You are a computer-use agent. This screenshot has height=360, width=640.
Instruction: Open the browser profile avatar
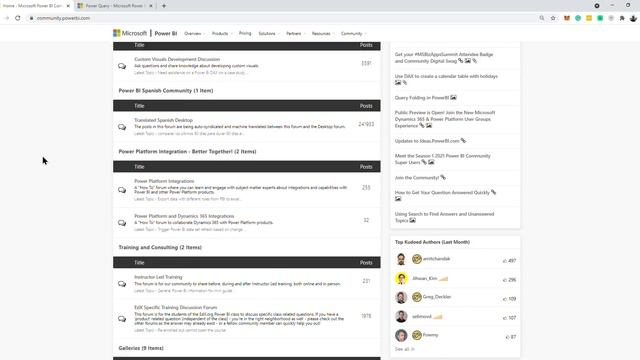[633, 18]
